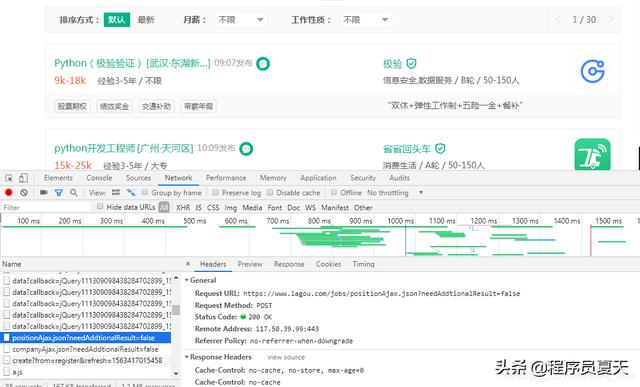Screen dimensions: 640x387
Task: Enable Group by frame checkbox
Action: (x=145, y=192)
